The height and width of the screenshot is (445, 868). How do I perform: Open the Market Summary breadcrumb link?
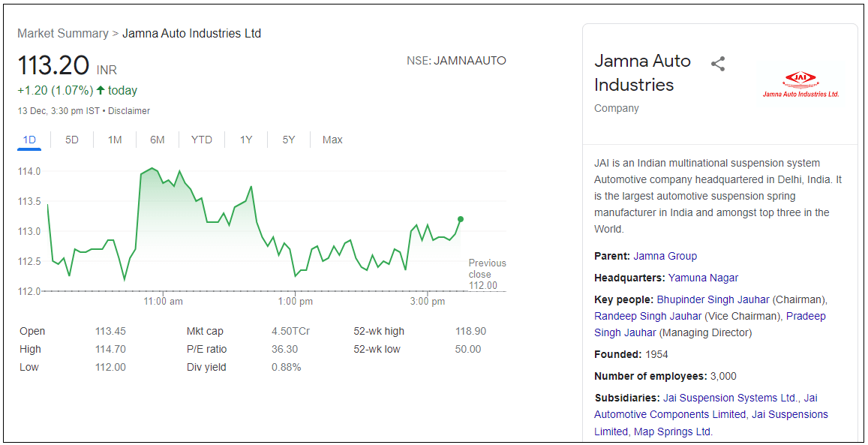(62, 33)
